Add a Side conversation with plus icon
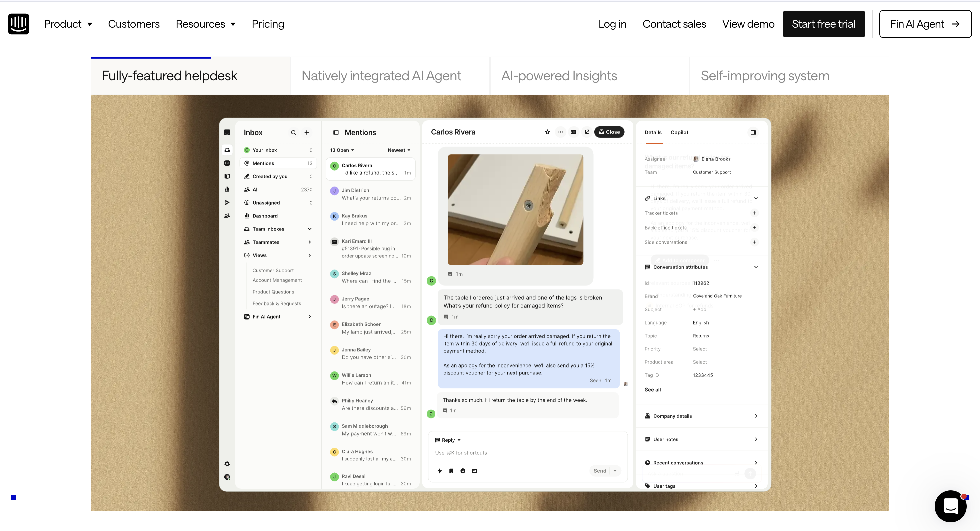Viewport: 980px width, 531px height. 754,242
